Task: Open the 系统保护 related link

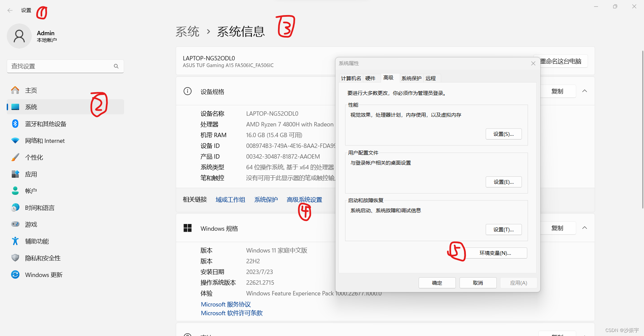Action: click(266, 200)
